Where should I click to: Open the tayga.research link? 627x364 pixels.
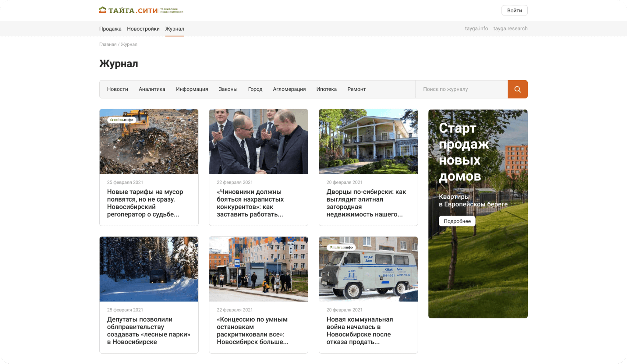tap(510, 29)
